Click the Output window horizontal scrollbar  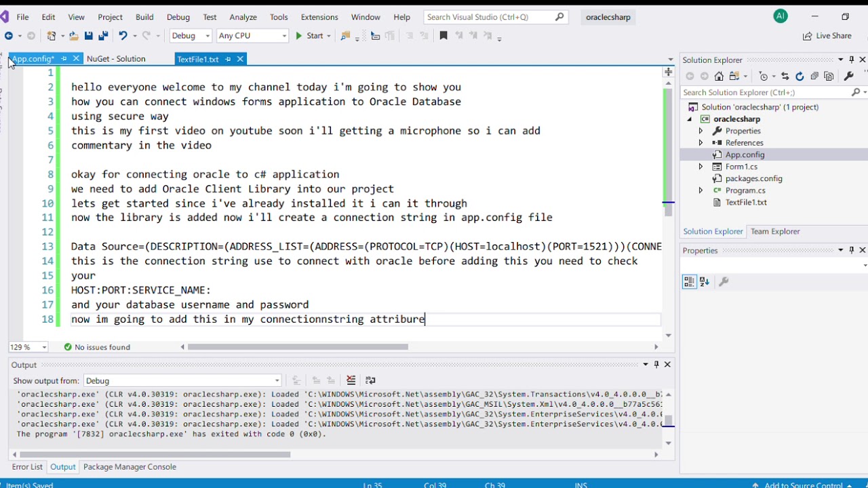coord(155,455)
